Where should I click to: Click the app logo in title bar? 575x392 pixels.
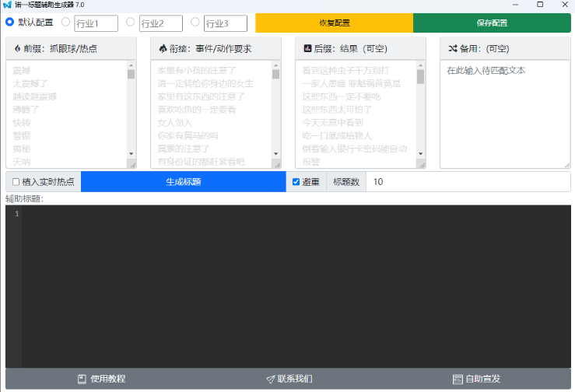[x=7, y=5]
